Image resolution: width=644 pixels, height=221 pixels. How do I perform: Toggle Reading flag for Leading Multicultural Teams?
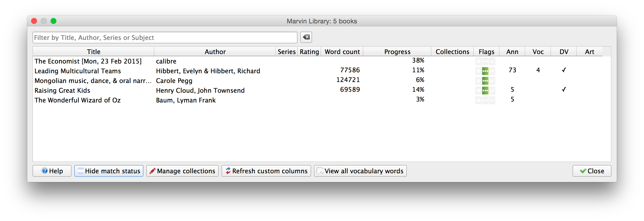point(485,71)
